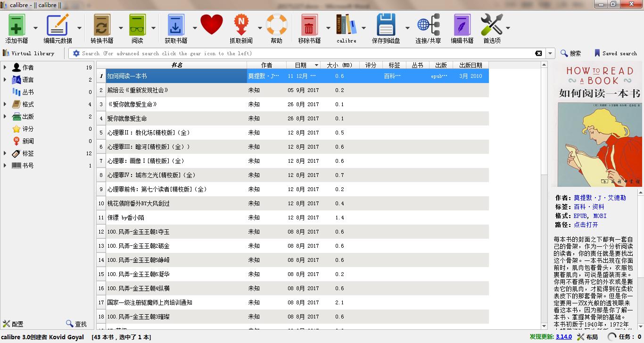Click the 移除书籍 (Remove books) icon

point(309,24)
